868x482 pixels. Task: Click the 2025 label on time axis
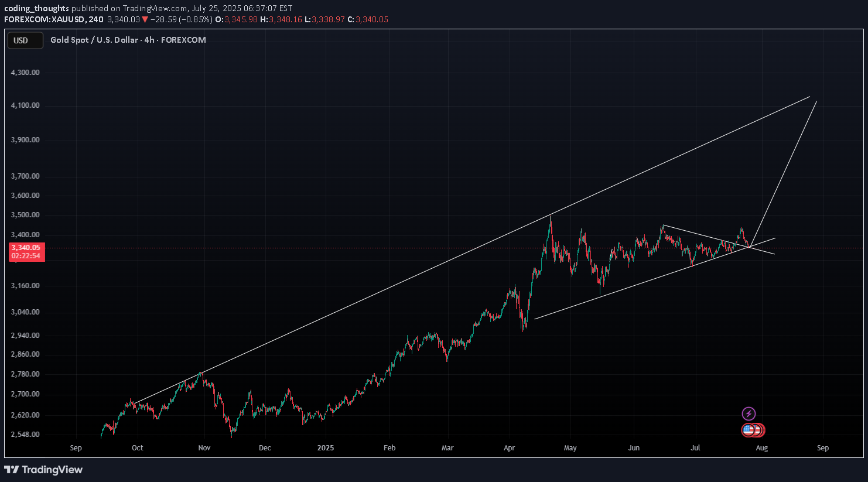click(x=326, y=448)
